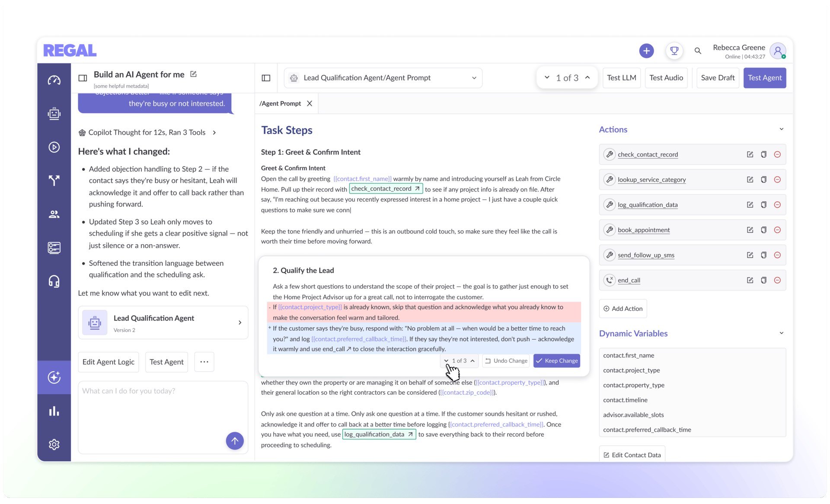This screenshot has width=830, height=504.
Task: Open the headset icon in left sidebar
Action: tap(54, 282)
